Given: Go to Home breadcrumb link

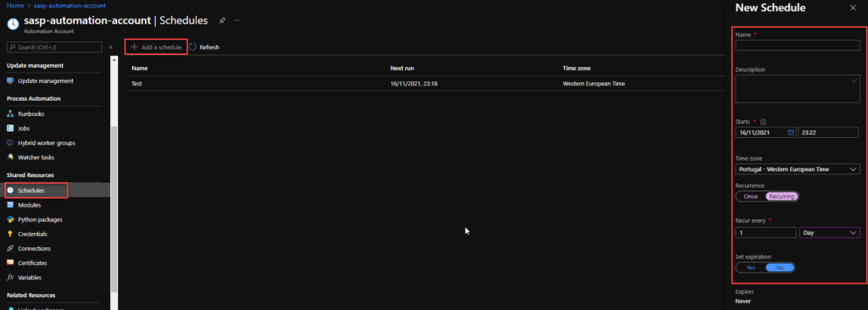Looking at the screenshot, I should click(15, 6).
